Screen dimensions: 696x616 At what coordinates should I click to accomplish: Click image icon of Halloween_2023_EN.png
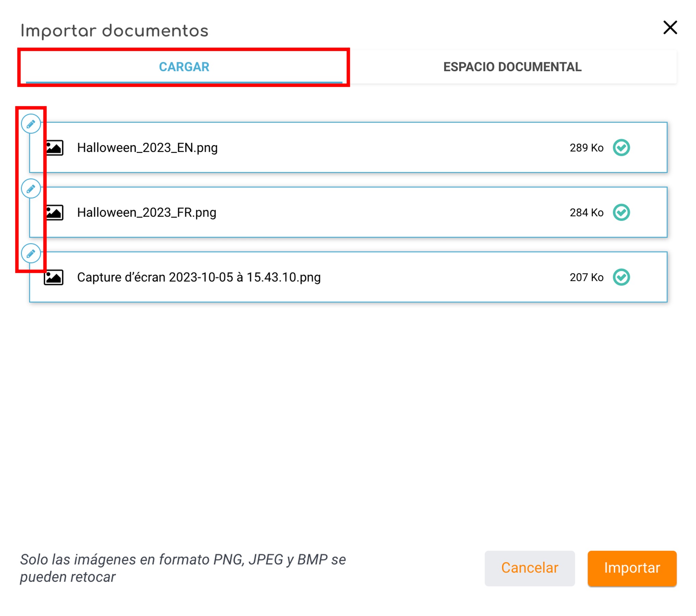point(54,148)
